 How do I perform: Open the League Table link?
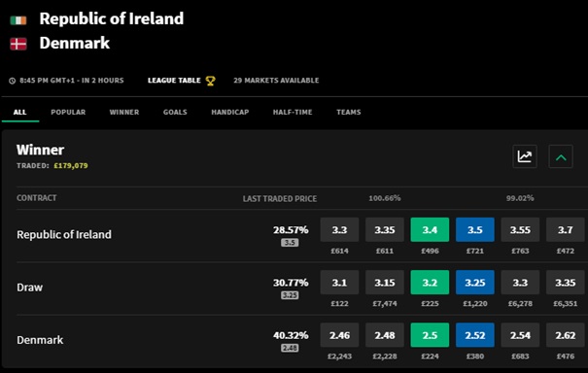coord(174,81)
